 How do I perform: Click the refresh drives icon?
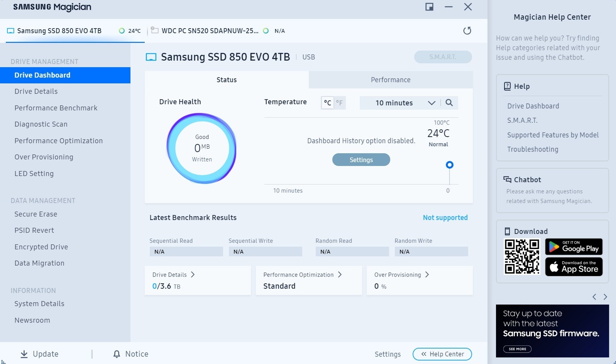tap(467, 30)
